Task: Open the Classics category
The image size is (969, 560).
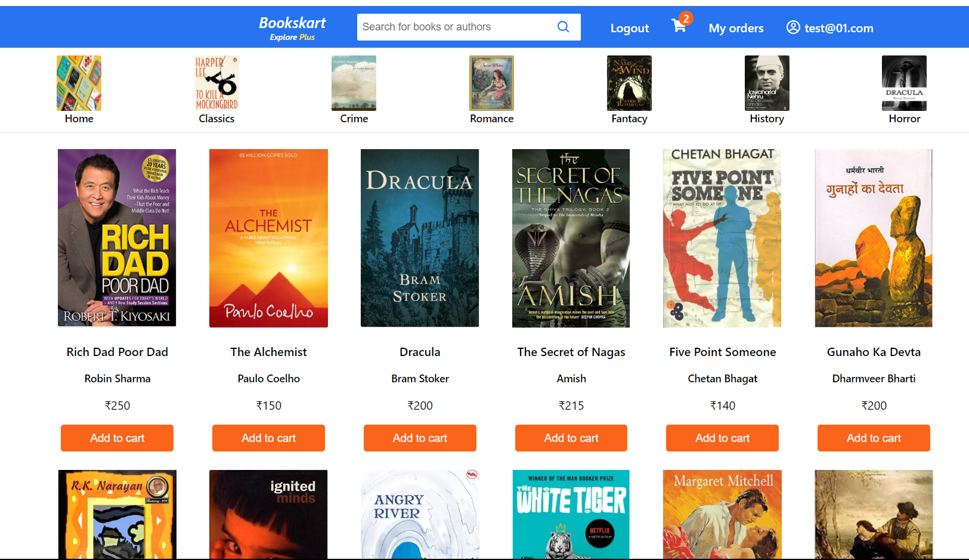Action: [216, 83]
